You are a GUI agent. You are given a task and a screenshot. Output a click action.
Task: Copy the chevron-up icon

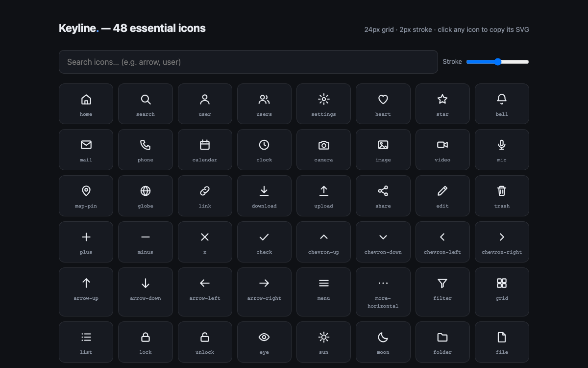pos(323,242)
